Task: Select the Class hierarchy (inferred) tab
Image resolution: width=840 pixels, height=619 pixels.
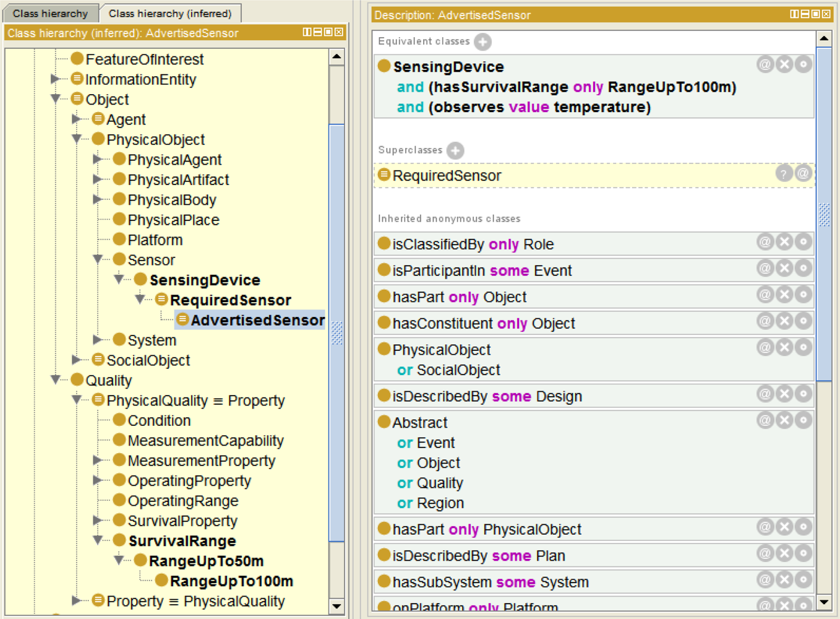Action: point(170,13)
